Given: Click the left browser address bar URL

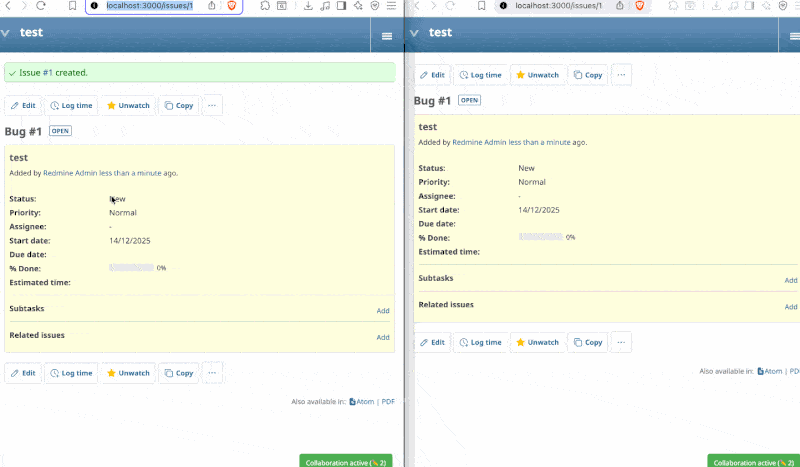Looking at the screenshot, I should [x=149, y=6].
